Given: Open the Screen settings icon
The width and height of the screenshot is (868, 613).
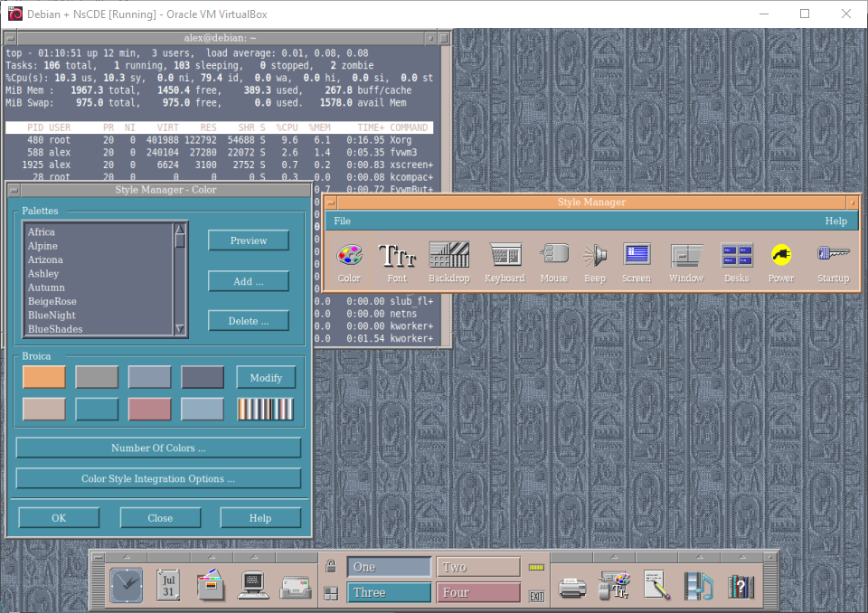Looking at the screenshot, I should pos(637,256).
